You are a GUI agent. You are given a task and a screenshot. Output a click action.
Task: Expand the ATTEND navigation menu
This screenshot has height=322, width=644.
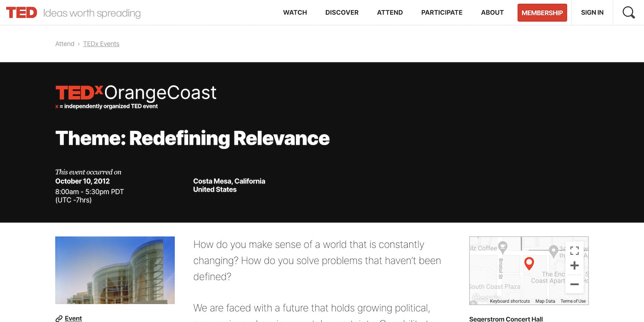pos(390,12)
